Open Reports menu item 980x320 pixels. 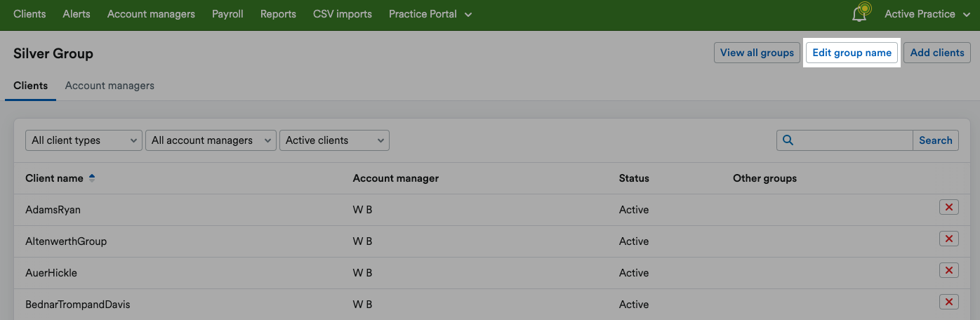pyautogui.click(x=278, y=14)
